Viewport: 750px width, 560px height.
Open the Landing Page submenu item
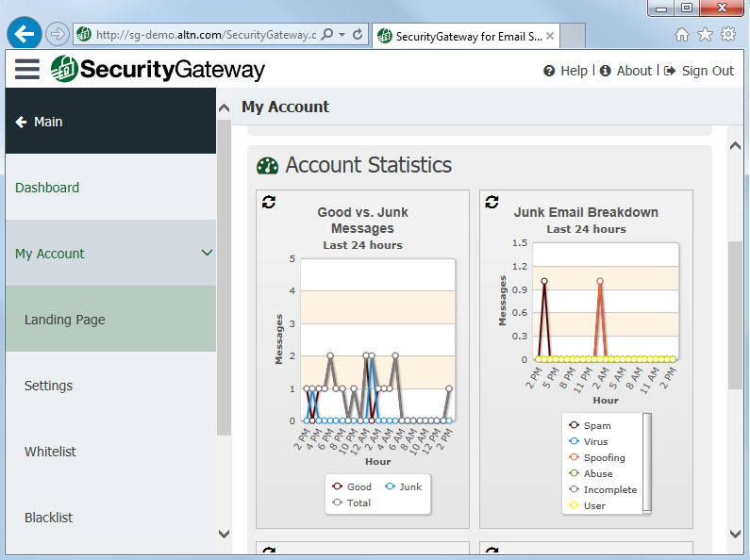[x=110, y=320]
